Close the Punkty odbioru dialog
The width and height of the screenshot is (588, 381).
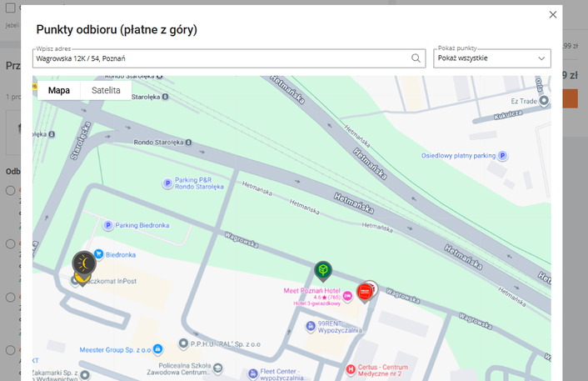(552, 14)
